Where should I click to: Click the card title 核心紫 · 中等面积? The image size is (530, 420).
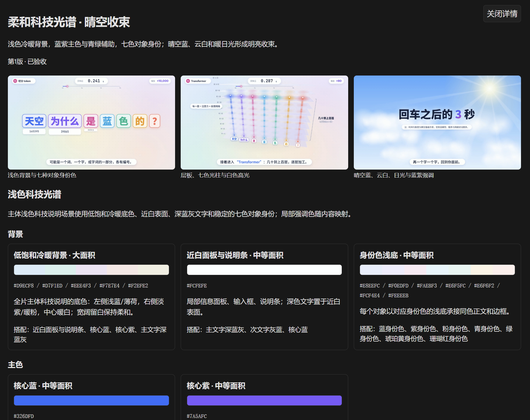(x=216, y=386)
